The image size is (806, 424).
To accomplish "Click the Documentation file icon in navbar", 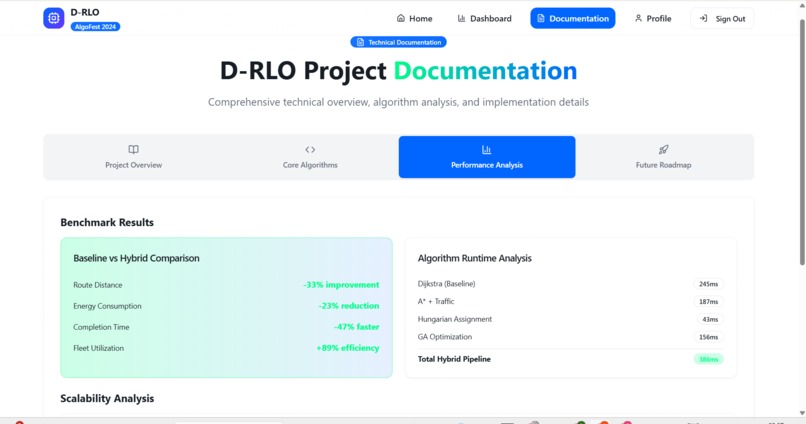I will pos(540,19).
